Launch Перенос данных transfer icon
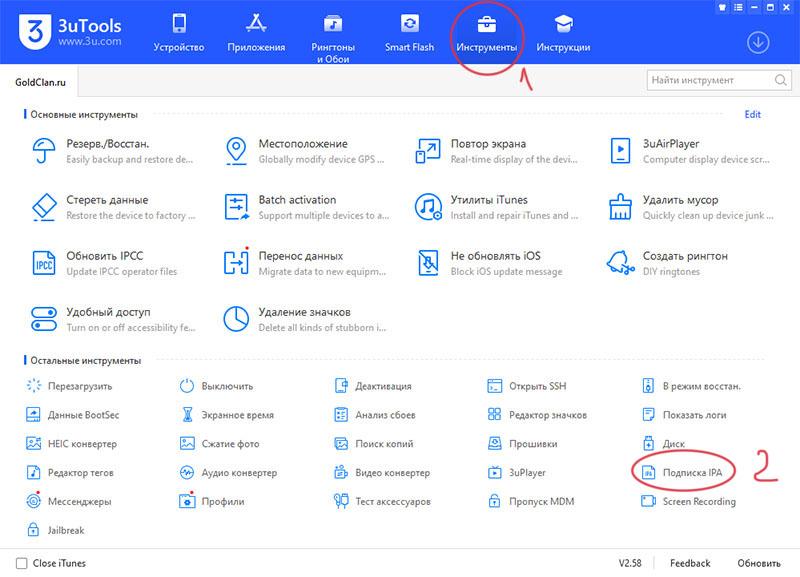The width and height of the screenshot is (800, 577). [236, 262]
